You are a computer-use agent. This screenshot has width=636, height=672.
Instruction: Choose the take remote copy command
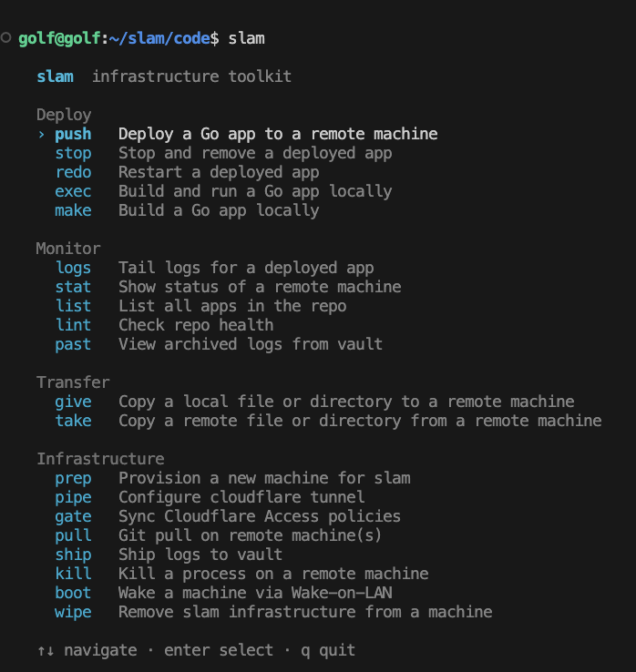[x=73, y=421]
